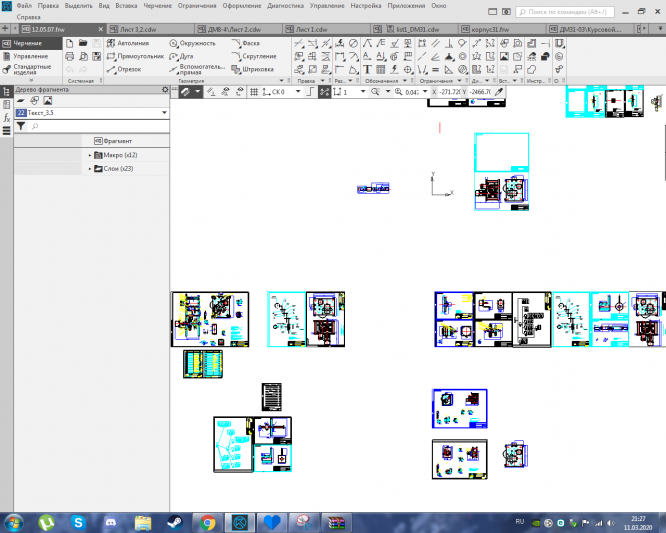The image size is (666, 533).
Task: Switch to the Лист 3,2.cdw tab
Action: (x=150, y=29)
